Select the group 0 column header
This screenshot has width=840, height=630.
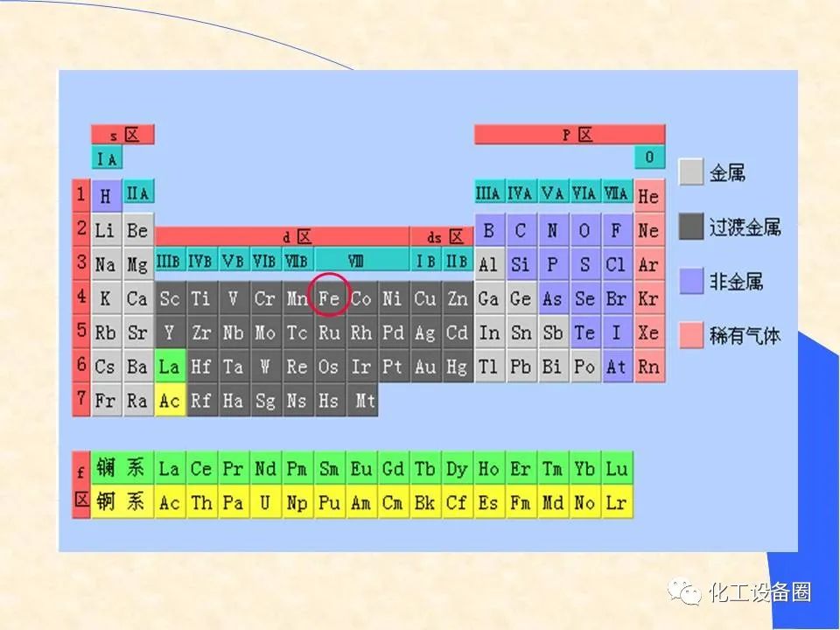pyautogui.click(x=648, y=158)
